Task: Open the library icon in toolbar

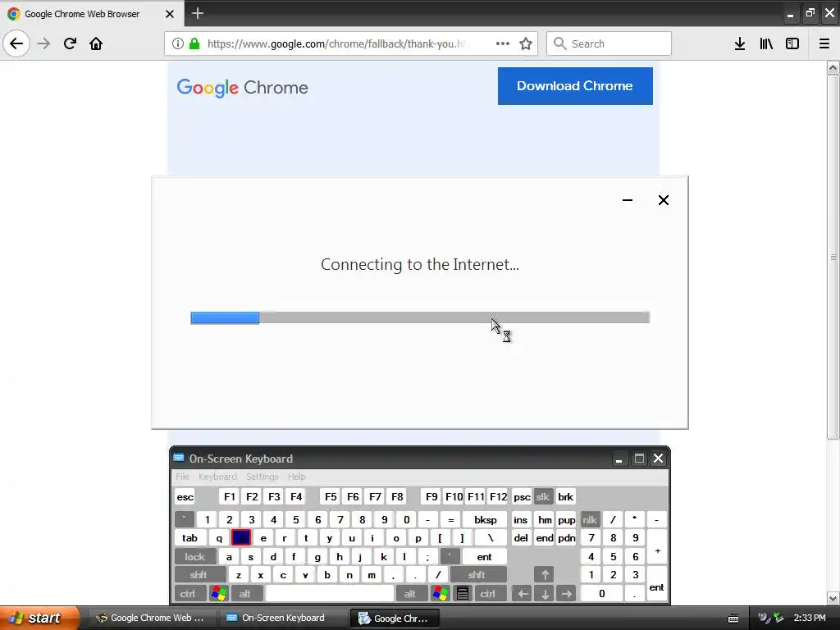Action: (766, 43)
